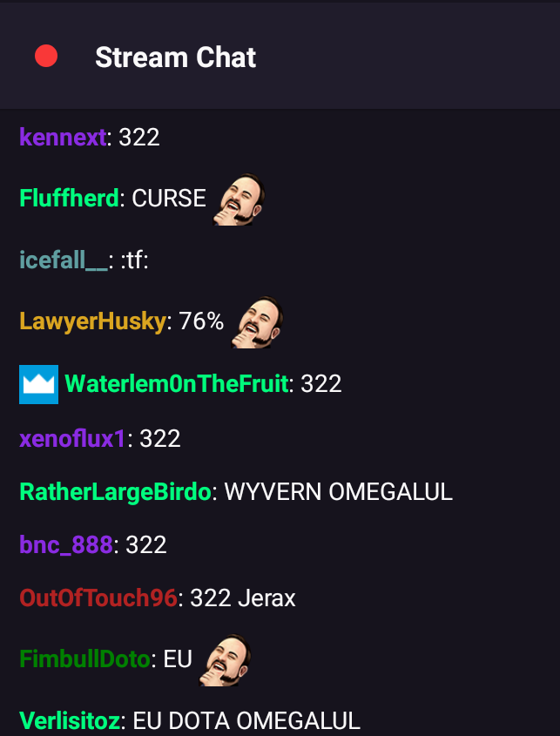The width and height of the screenshot is (560, 736).
Task: Open Fluffherd's username card
Action: click(x=69, y=198)
